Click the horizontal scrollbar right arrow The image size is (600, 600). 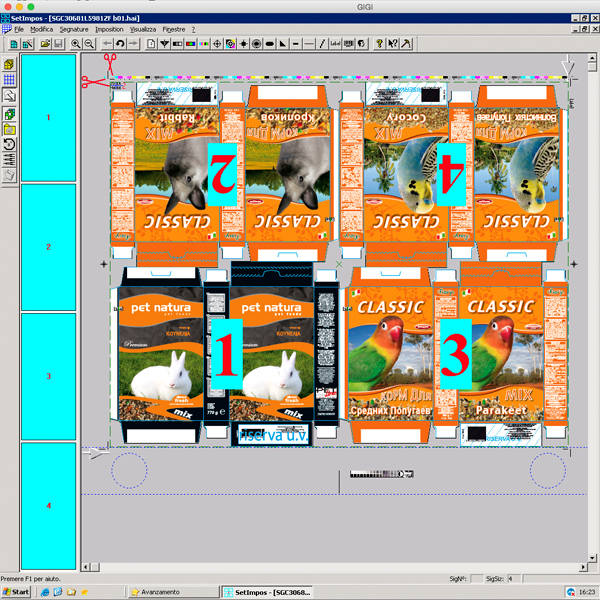pos(583,567)
